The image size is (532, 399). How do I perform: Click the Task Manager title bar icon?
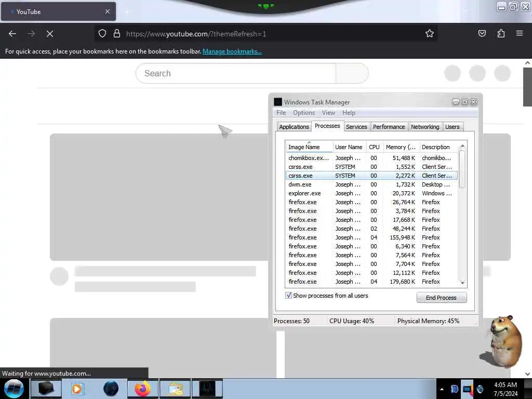pos(278,102)
